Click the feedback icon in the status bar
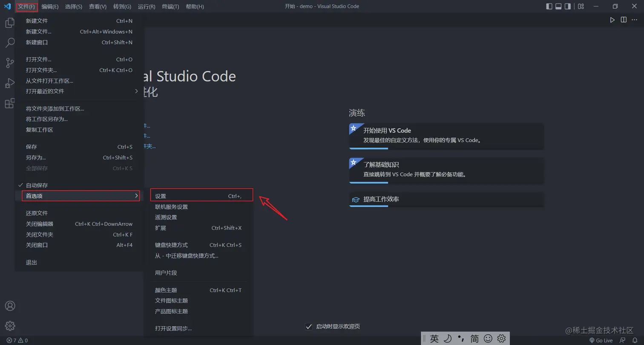Screen dimensions: 644x345 [x=623, y=340]
